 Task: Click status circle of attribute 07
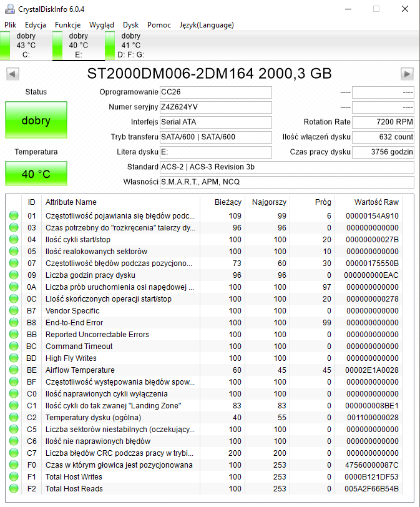(14, 263)
